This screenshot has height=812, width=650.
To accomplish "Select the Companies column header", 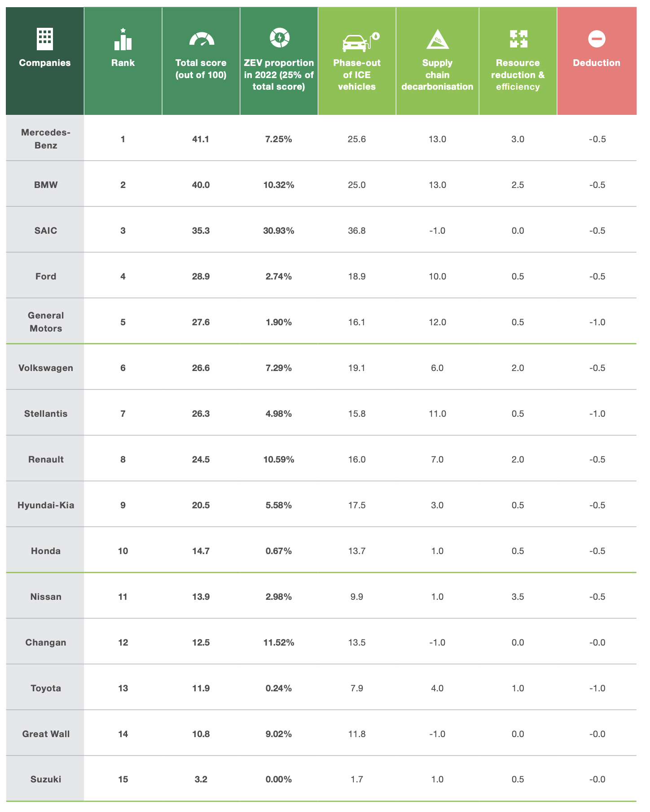I will coord(45,63).
